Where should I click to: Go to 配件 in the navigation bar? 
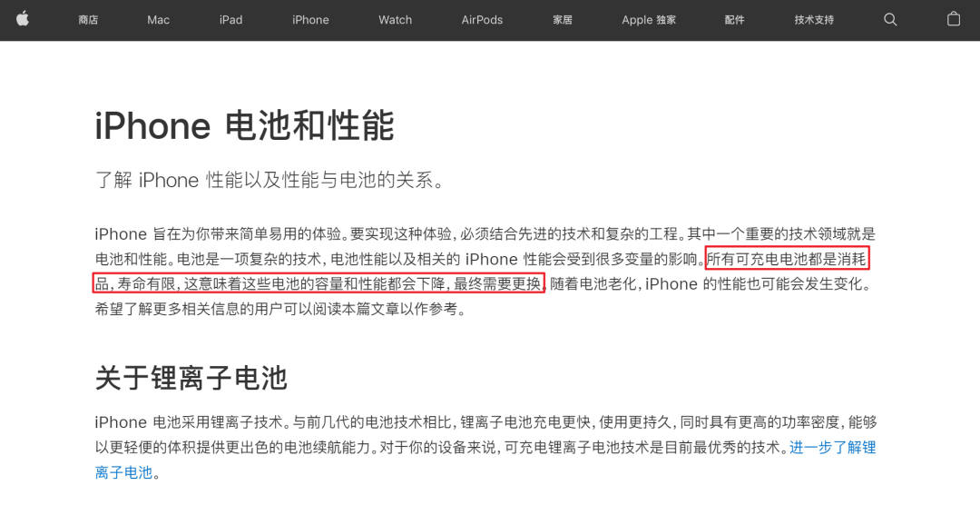[x=734, y=20]
